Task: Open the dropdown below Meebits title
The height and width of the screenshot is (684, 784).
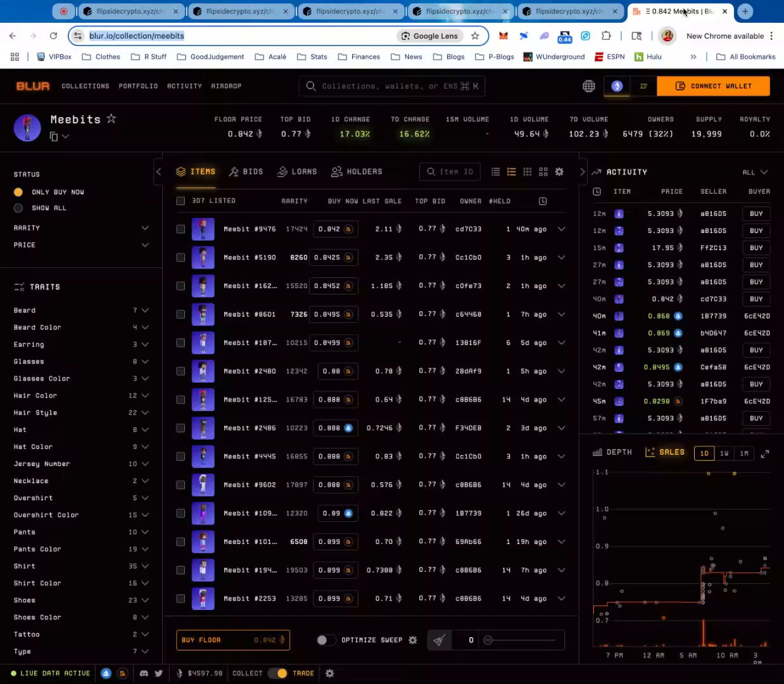Action: point(65,136)
